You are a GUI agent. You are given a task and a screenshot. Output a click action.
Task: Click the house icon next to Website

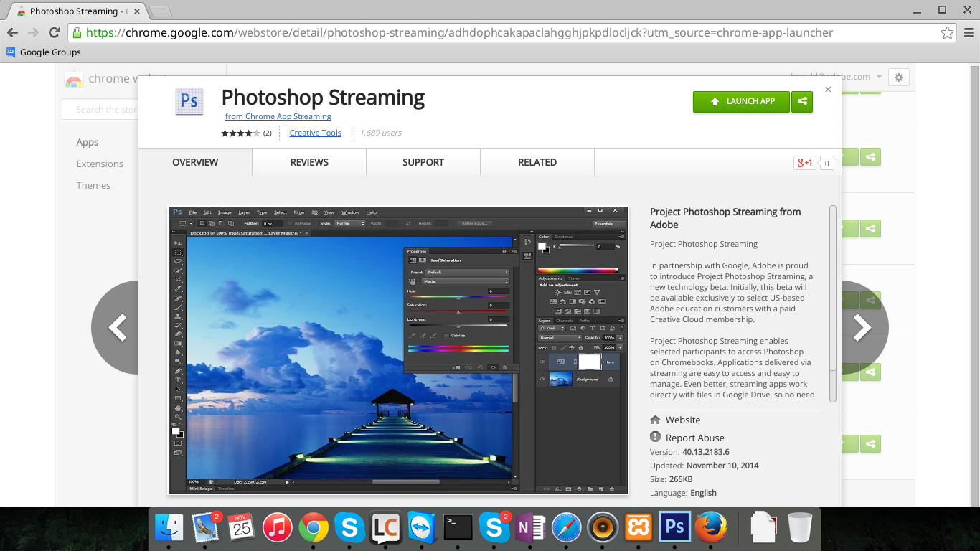(655, 420)
